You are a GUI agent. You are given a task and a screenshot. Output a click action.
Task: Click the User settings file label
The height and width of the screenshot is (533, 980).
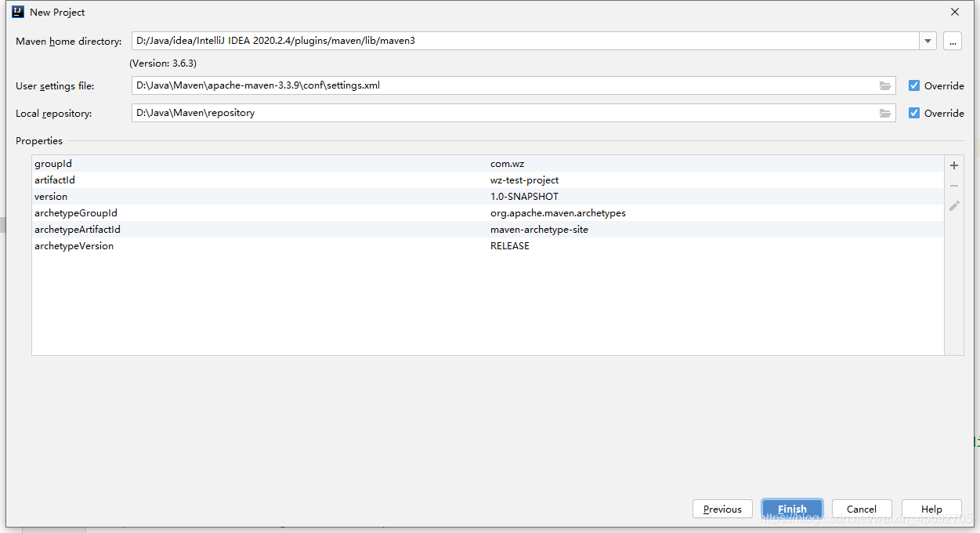point(55,86)
